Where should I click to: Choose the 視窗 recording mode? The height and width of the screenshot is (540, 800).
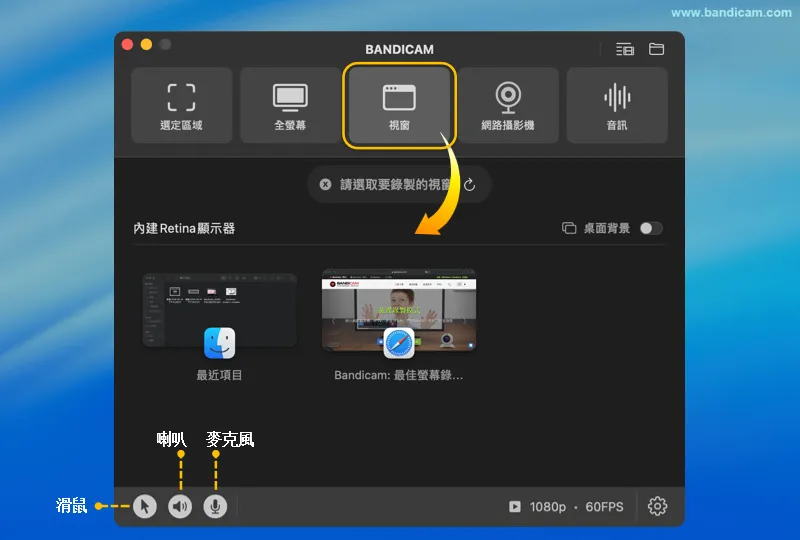pyautogui.click(x=399, y=106)
